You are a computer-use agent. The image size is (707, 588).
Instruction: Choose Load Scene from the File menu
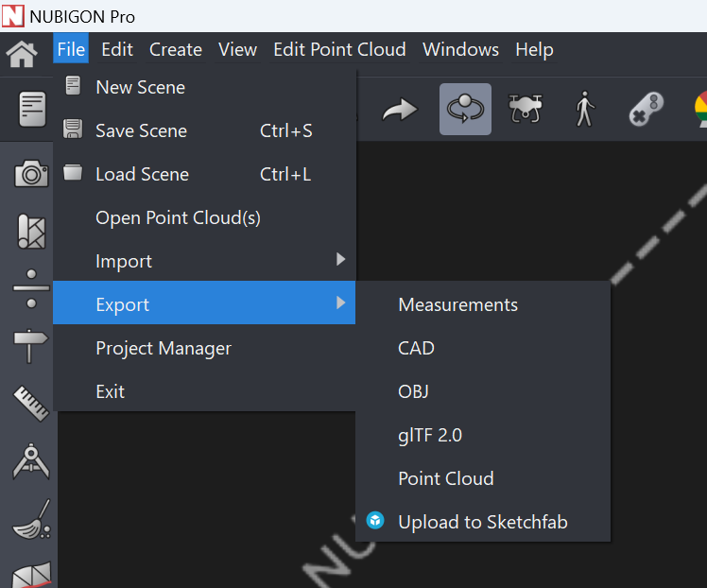click(204, 174)
